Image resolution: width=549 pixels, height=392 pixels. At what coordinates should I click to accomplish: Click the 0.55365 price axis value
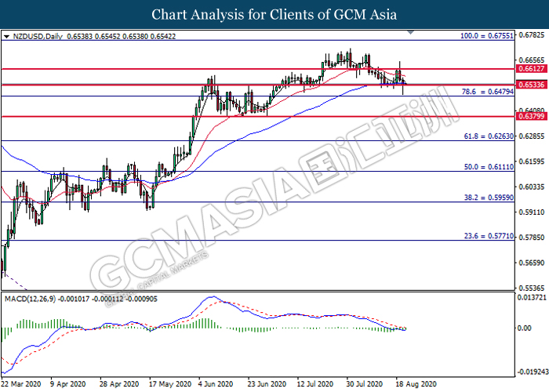click(532, 288)
